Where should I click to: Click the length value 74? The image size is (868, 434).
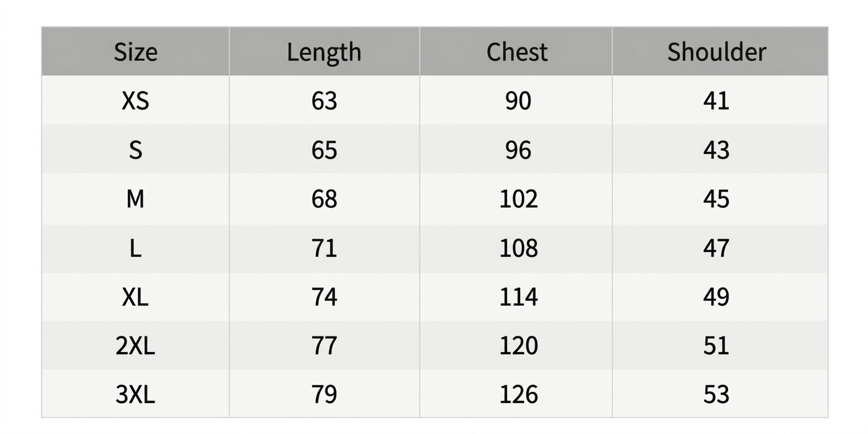(x=324, y=297)
